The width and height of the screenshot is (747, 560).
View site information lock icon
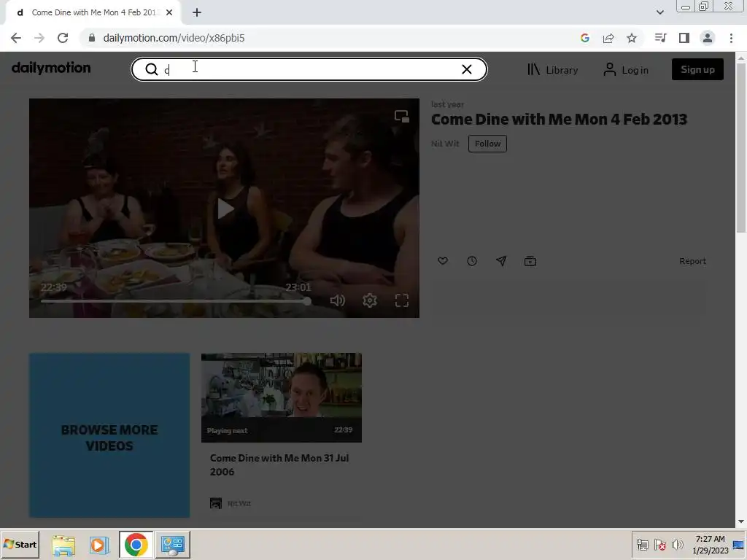[92, 38]
